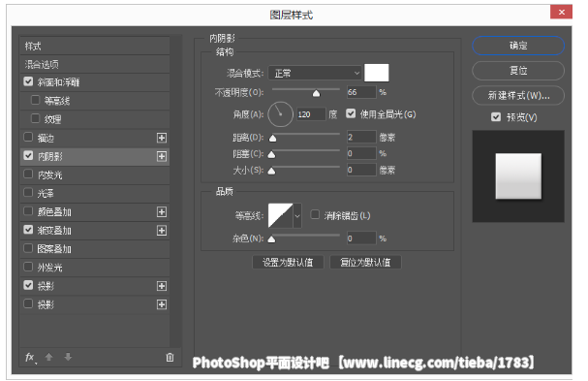Uncheck the 内阴影 checkbox
The width and height of the screenshot is (588, 381).
coord(28,155)
